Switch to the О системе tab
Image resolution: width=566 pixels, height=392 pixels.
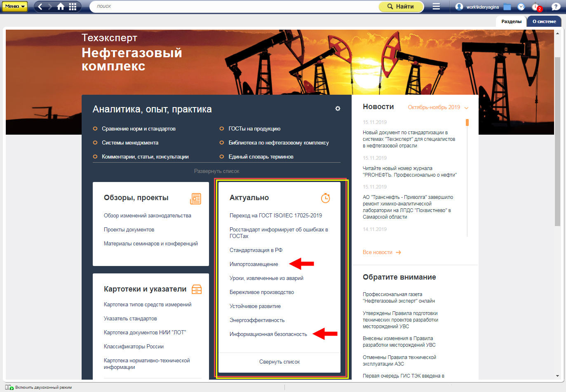544,21
